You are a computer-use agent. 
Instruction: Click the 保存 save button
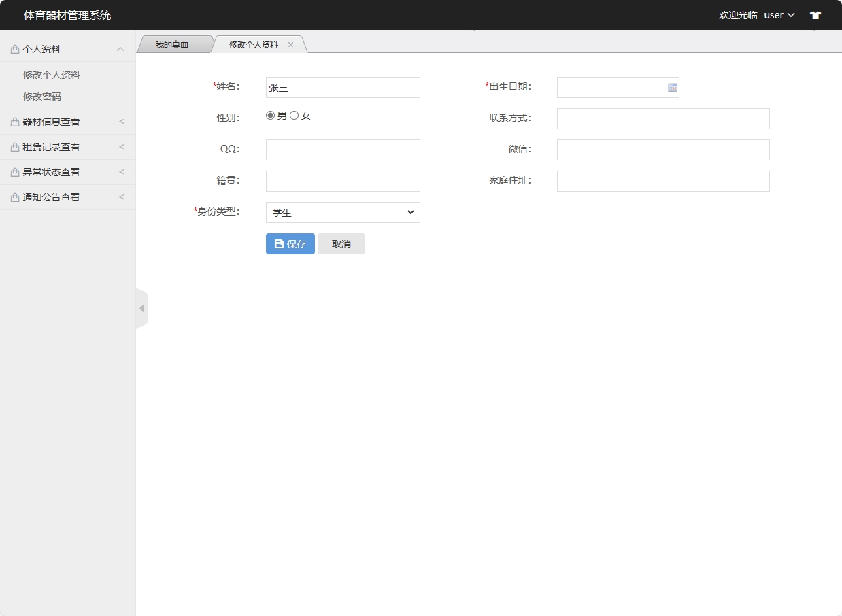[x=290, y=243]
